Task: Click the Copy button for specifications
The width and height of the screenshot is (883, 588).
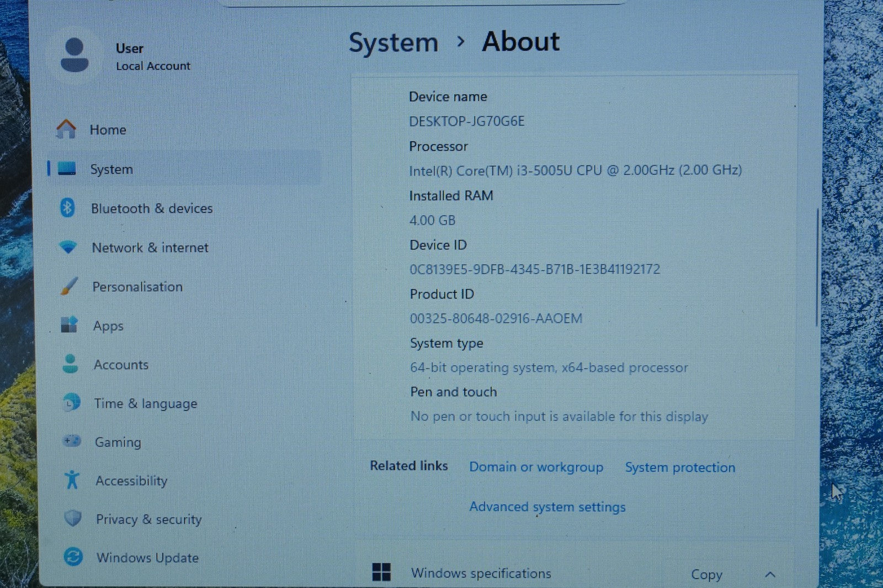Action: click(x=707, y=574)
